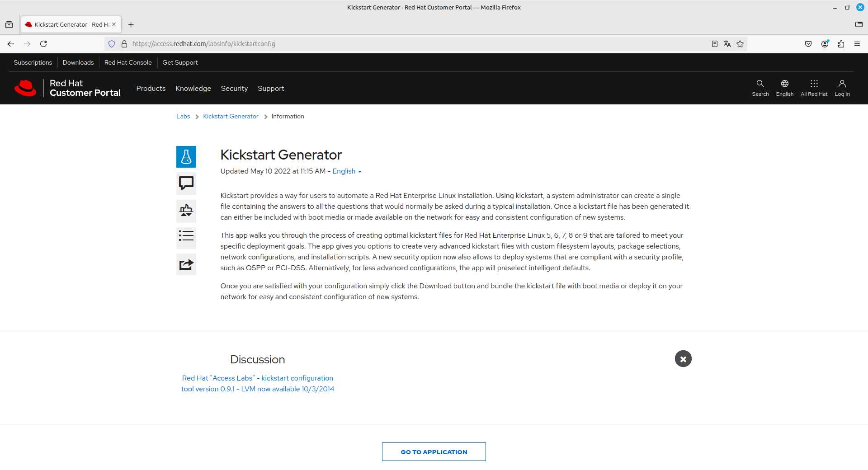Click the Log In user icon
This screenshot has width=868, height=470.
[x=842, y=88]
